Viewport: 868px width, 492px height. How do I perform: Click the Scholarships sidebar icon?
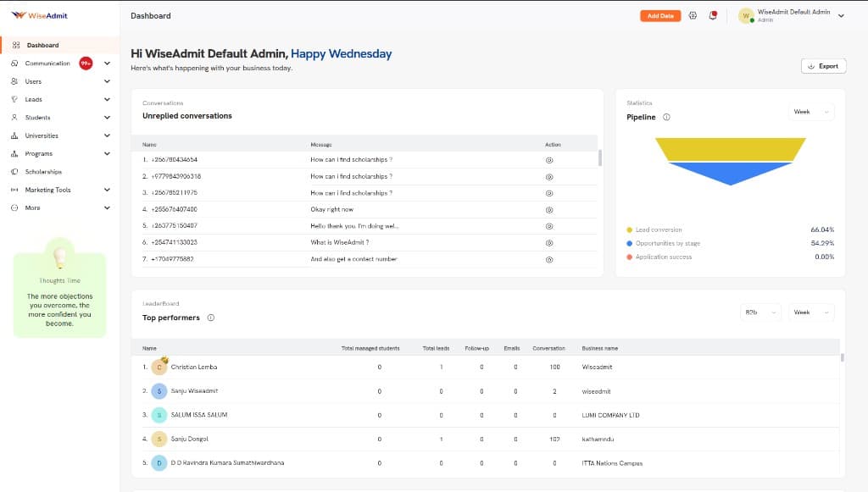point(15,172)
